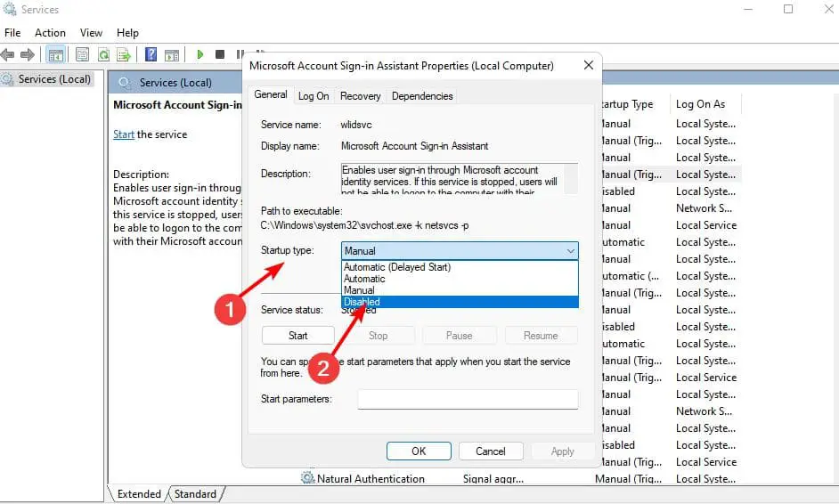Click the Log On As column header
The height and width of the screenshot is (504, 839).
(700, 104)
